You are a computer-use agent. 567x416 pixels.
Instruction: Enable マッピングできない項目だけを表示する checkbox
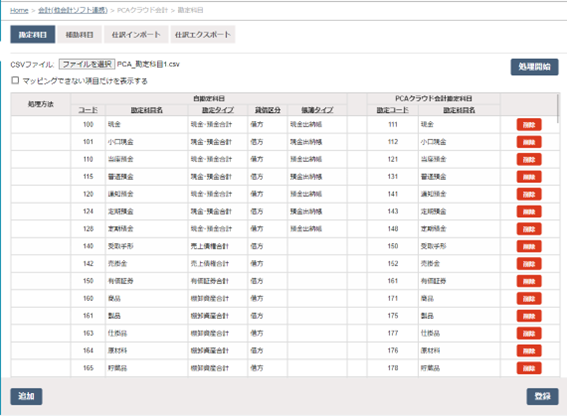(15, 80)
